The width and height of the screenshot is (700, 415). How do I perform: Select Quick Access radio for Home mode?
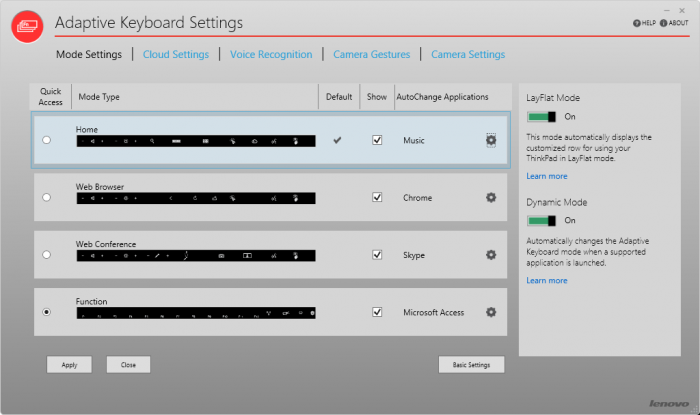click(47, 141)
